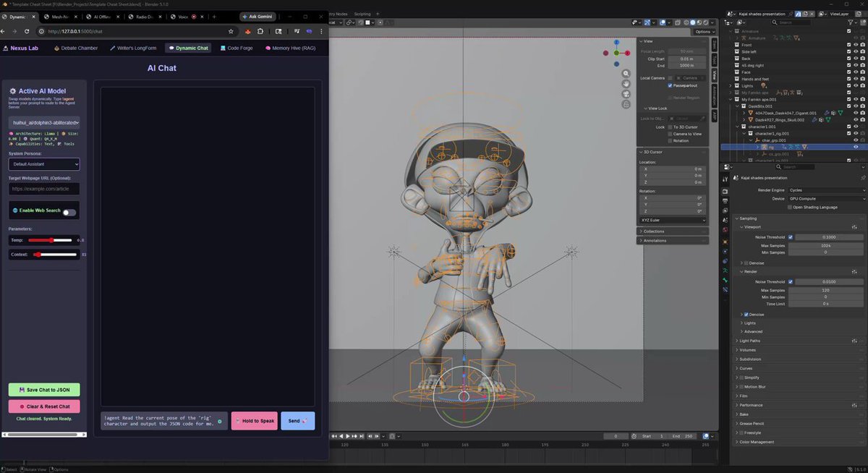Reload the browser page
This screenshot has width=868, height=473.
tap(27, 31)
